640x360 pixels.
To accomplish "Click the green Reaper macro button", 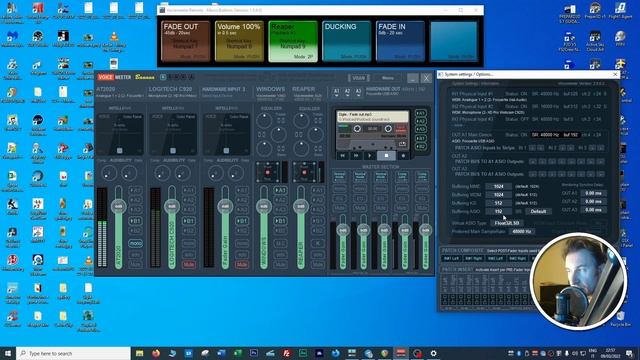I will pyautogui.click(x=293, y=41).
